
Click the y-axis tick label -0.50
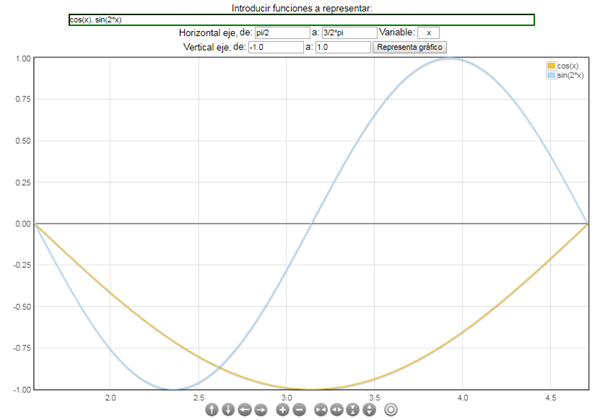22,307
